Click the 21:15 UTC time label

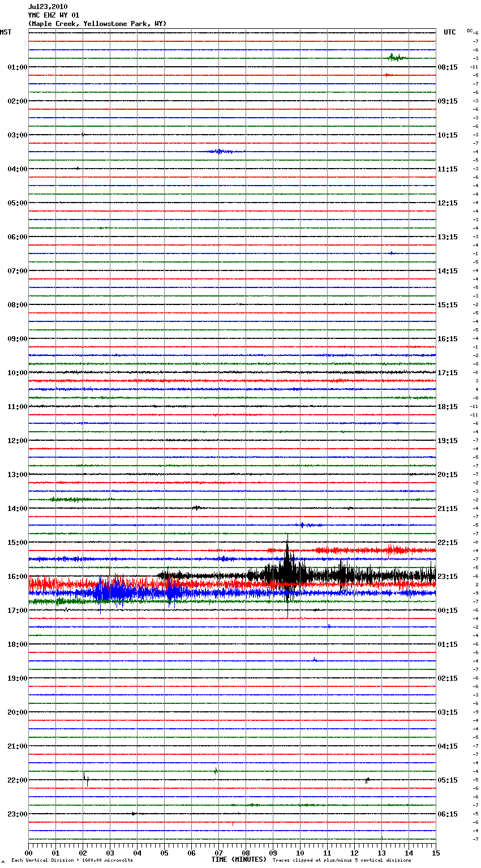pyautogui.click(x=448, y=509)
